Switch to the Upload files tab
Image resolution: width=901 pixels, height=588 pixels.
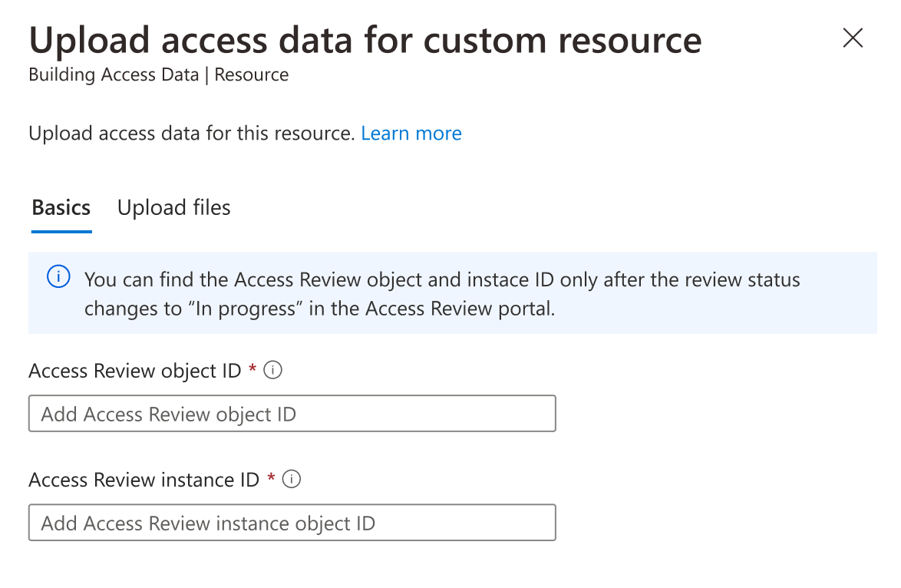(x=173, y=207)
